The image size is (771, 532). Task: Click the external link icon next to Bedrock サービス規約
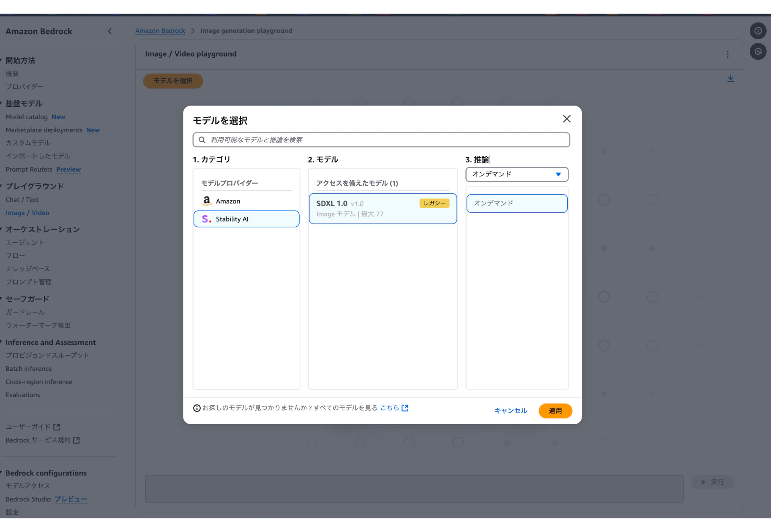click(x=76, y=440)
